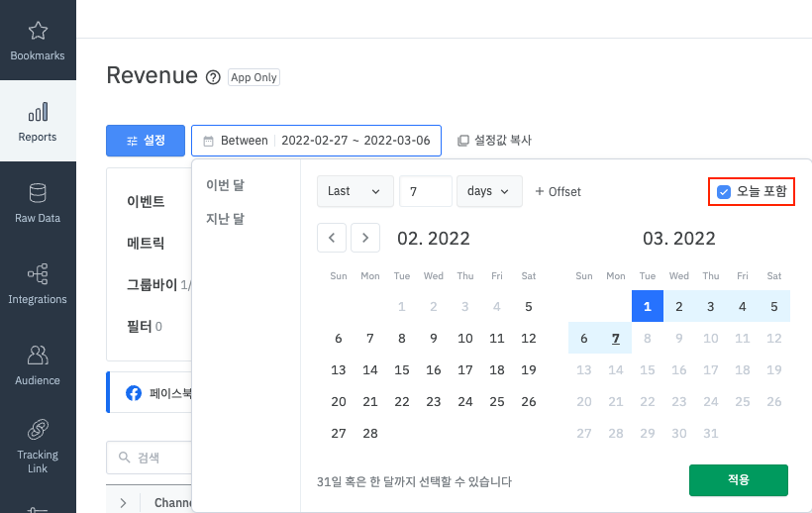The width and height of the screenshot is (812, 513).
Task: Select March 7 underlined date
Action: pos(616,338)
